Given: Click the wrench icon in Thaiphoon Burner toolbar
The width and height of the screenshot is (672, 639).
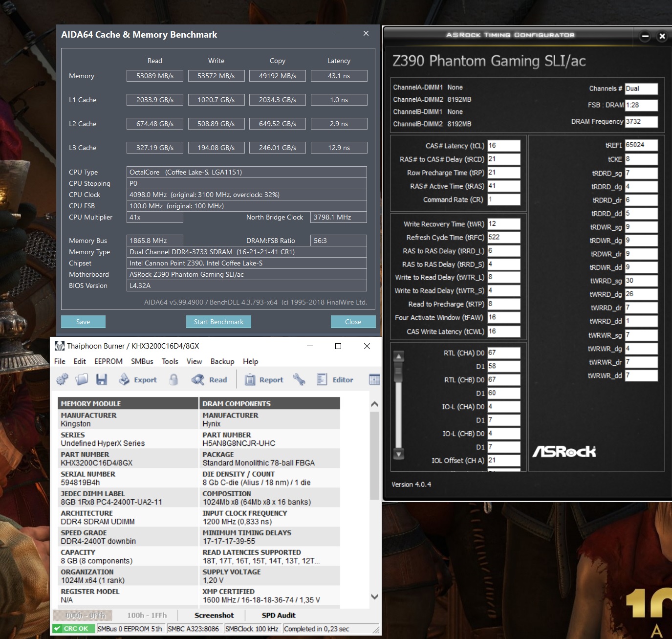Looking at the screenshot, I should [299, 379].
